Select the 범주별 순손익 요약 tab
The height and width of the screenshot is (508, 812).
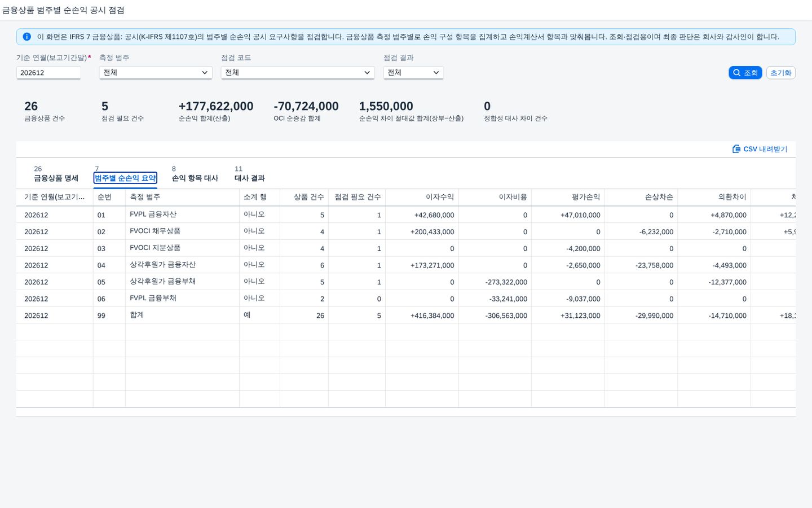[x=125, y=178]
